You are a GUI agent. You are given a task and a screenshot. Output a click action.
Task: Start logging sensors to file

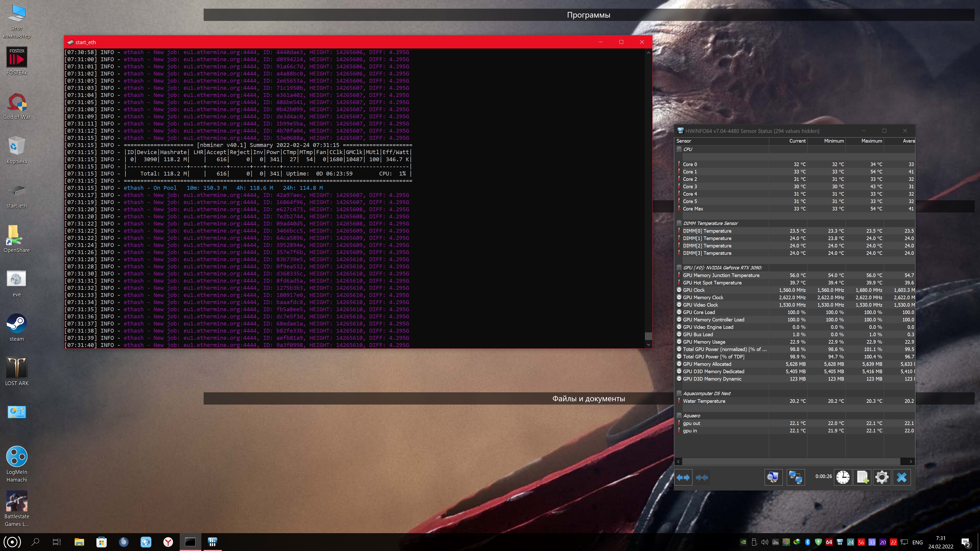tap(862, 477)
